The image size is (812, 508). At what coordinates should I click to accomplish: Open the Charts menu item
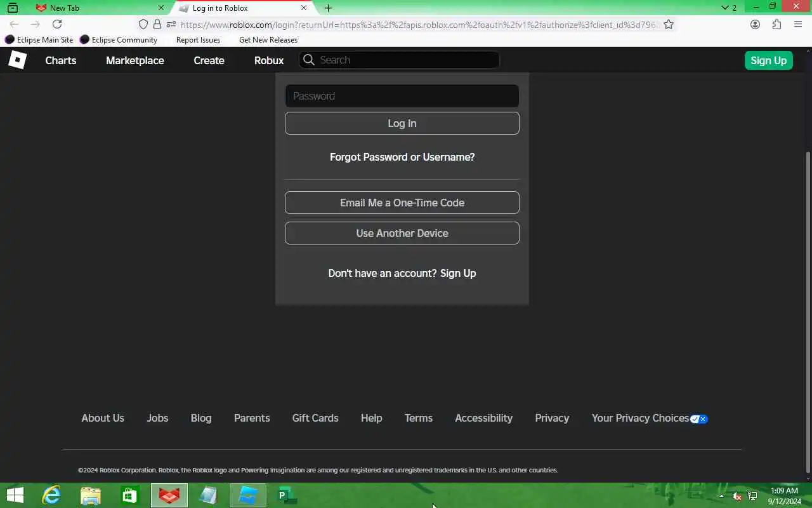[x=61, y=60]
